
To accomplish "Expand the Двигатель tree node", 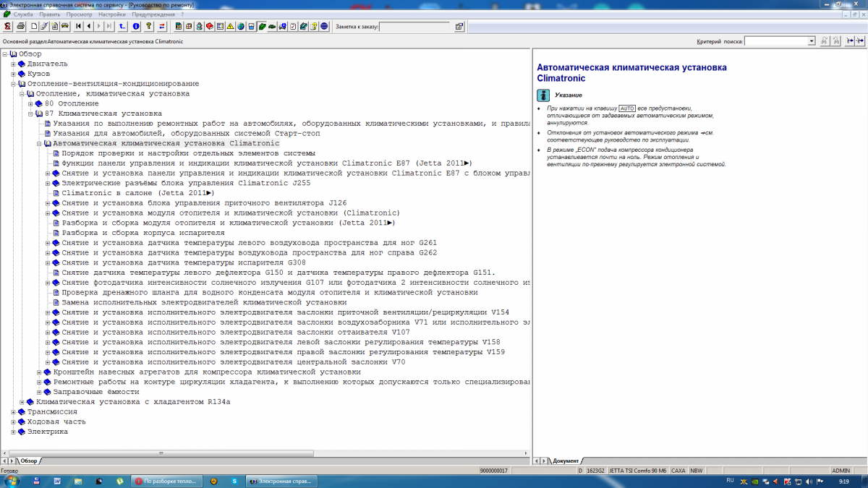I will point(13,64).
